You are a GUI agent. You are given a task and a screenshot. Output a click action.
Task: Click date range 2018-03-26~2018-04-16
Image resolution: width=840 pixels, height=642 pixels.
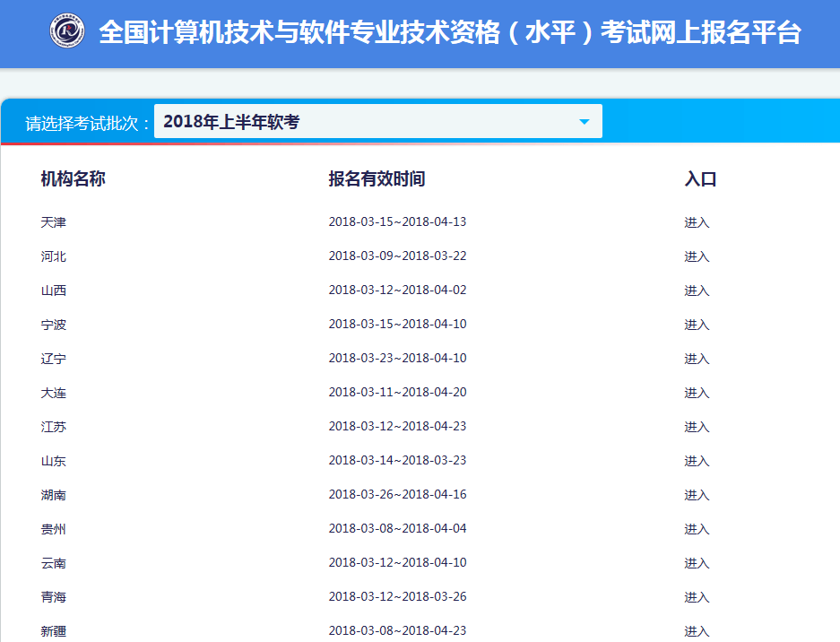point(397,494)
